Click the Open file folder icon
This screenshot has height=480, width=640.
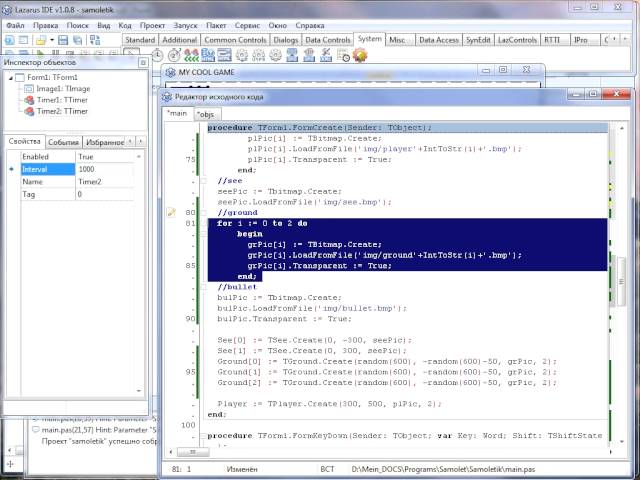pyautogui.click(x=39, y=40)
